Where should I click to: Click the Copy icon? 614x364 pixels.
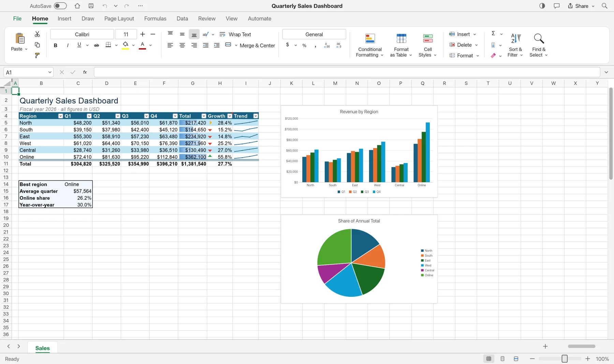[37, 45]
